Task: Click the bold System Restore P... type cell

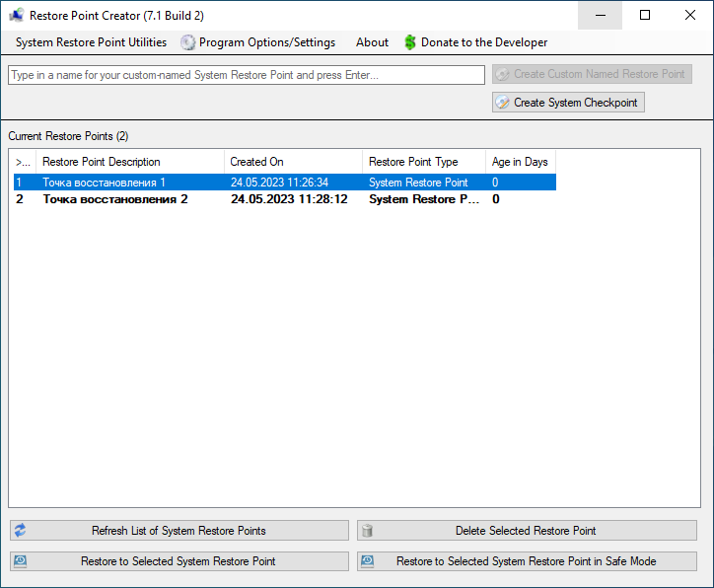Action: (423, 199)
